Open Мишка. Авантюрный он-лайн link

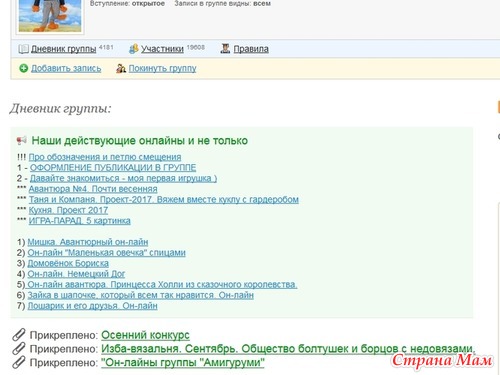(88, 242)
